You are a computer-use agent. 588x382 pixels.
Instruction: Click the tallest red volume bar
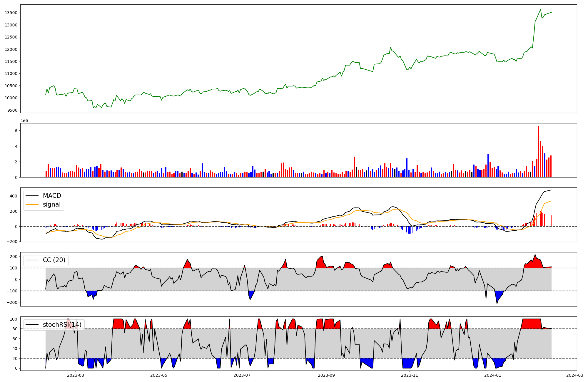pyautogui.click(x=538, y=151)
